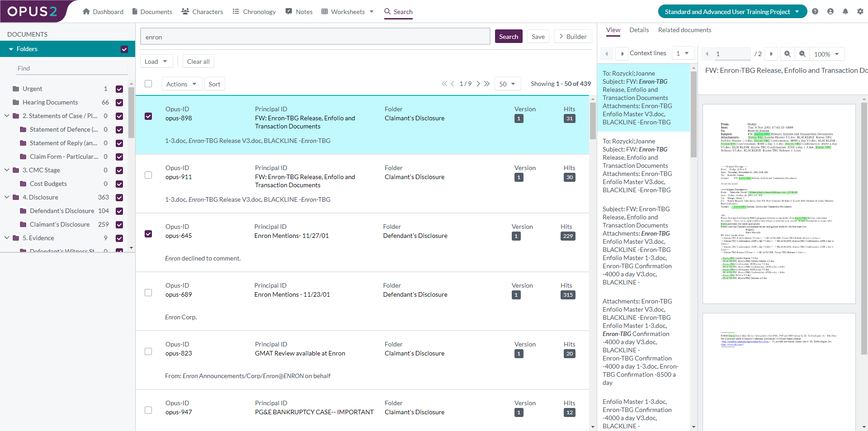Open the settings gear icon
868x431 pixels.
click(x=860, y=11)
